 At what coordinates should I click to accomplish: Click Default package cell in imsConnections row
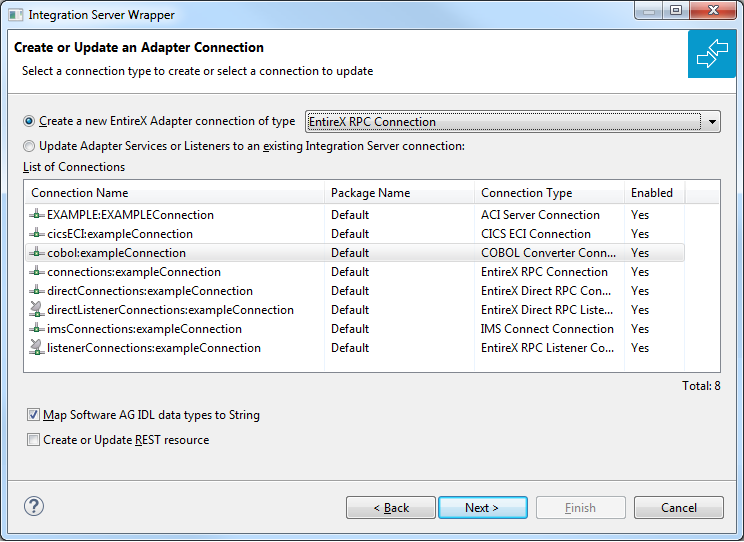[x=350, y=329]
